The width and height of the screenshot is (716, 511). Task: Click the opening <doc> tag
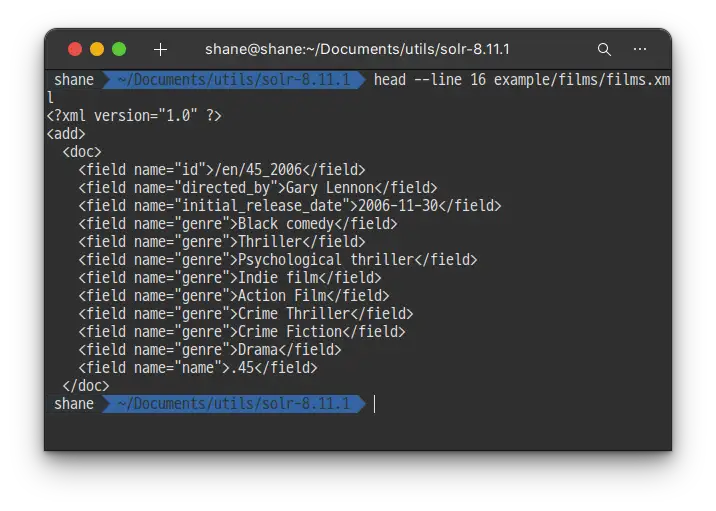coord(82,152)
